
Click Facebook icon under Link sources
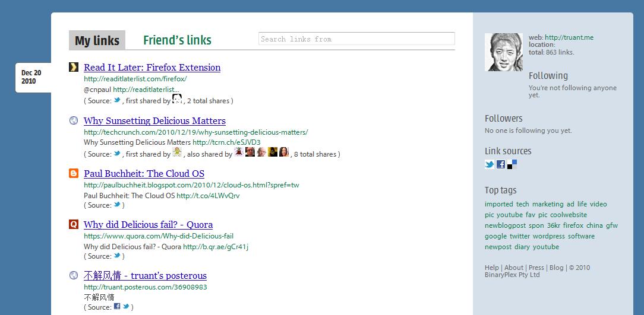point(501,164)
